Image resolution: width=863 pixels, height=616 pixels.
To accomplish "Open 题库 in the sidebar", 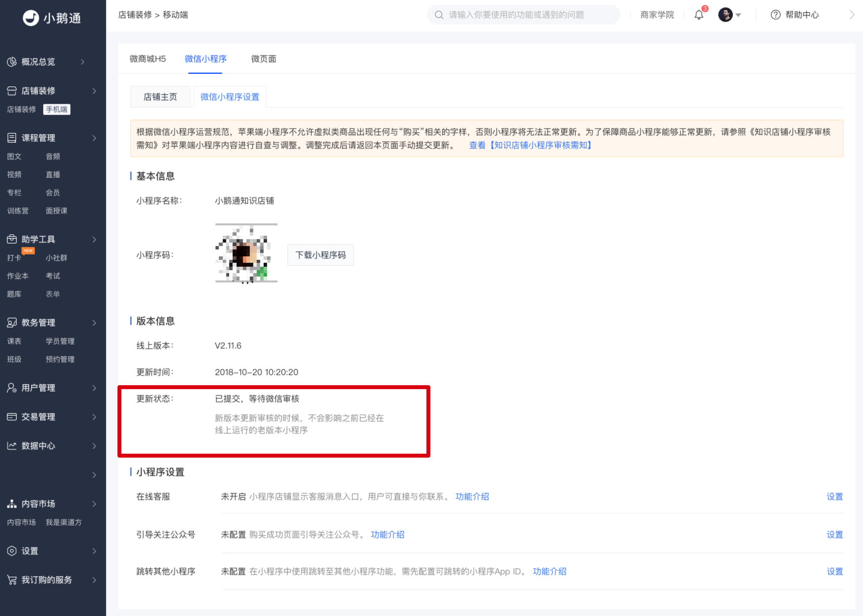I will (14, 294).
